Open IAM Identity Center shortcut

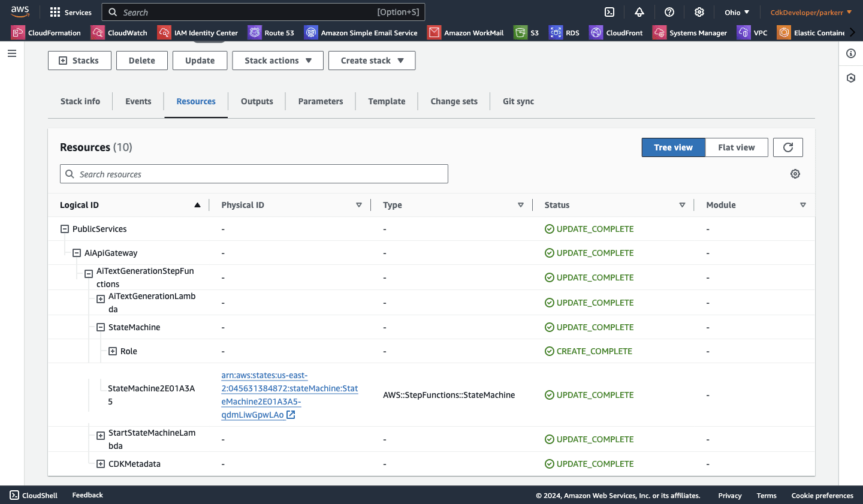198,33
